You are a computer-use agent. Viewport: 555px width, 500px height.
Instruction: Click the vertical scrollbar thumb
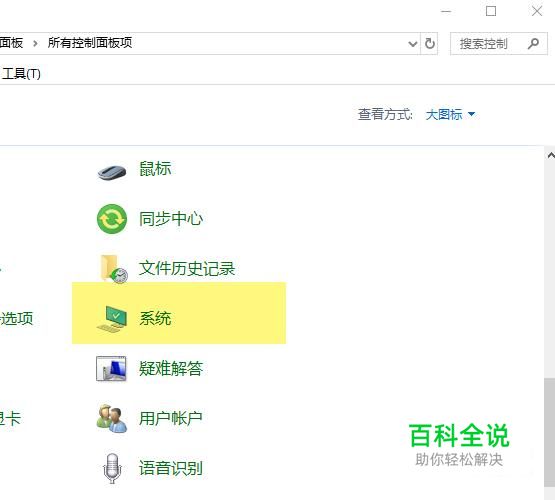[550, 432]
